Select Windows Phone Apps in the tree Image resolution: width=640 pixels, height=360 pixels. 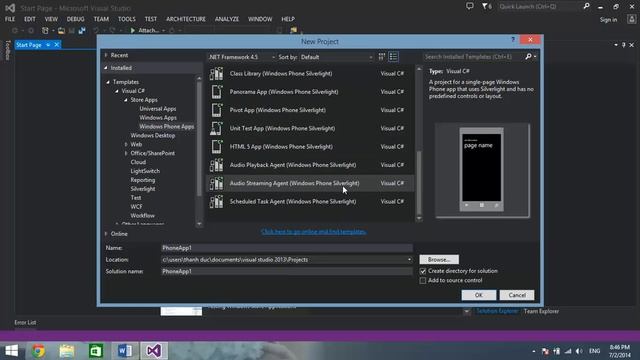click(x=167, y=127)
